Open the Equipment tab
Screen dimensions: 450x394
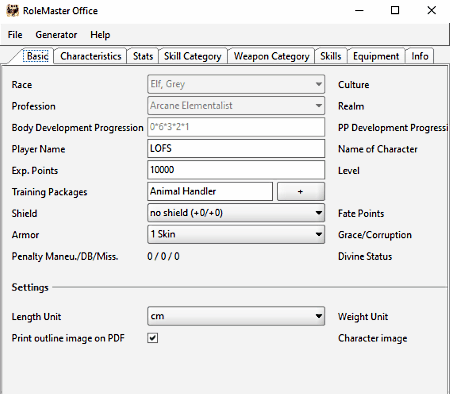376,56
